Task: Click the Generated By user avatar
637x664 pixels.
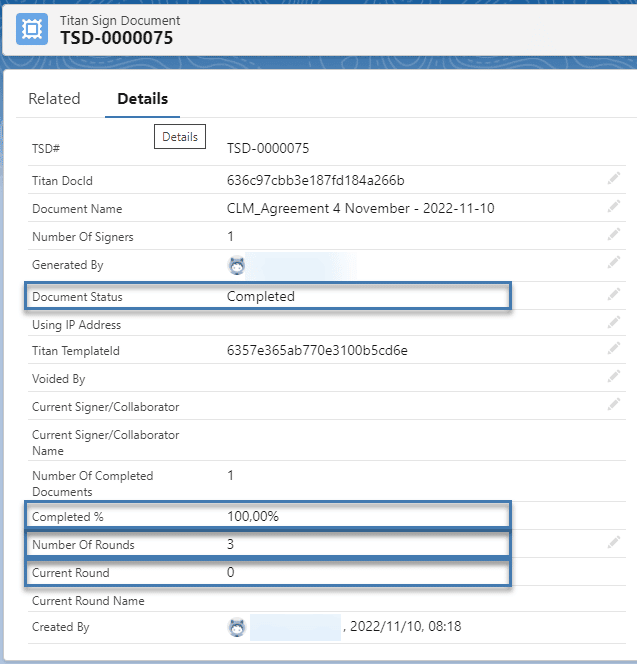Action: pos(237,266)
